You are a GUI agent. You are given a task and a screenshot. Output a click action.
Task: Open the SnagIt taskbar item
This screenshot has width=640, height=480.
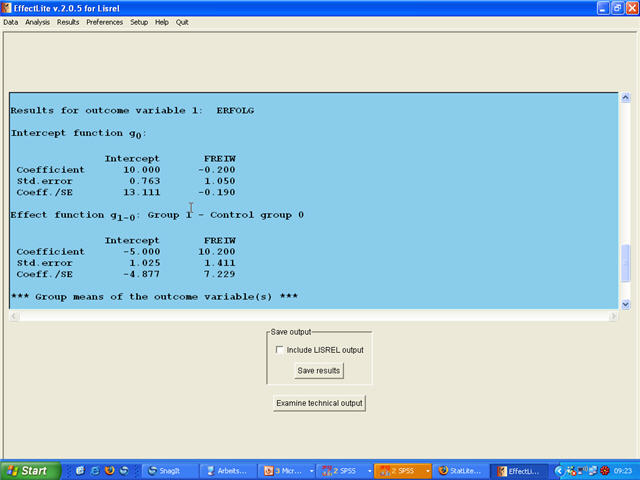[169, 470]
